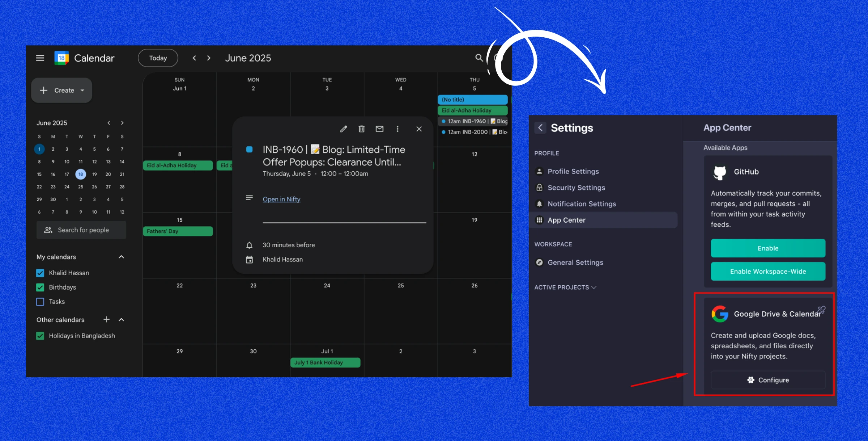The image size is (868, 441).
Task: Click Configure for Google Drive & Calendar
Action: click(x=768, y=380)
